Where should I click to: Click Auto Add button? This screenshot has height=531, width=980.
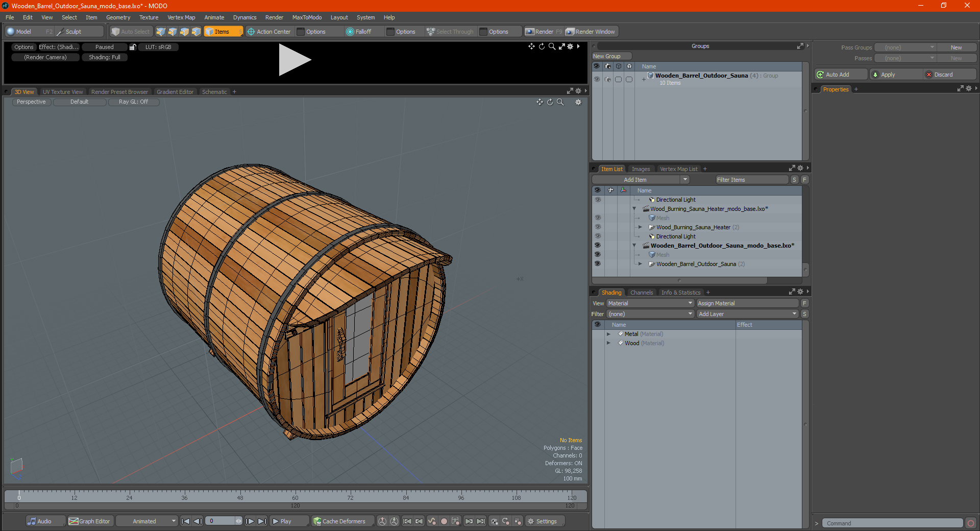pyautogui.click(x=841, y=75)
